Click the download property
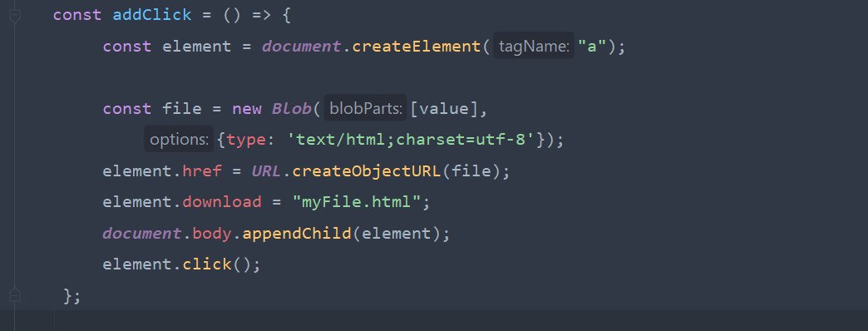Image resolution: width=868 pixels, height=331 pixels. (x=222, y=202)
